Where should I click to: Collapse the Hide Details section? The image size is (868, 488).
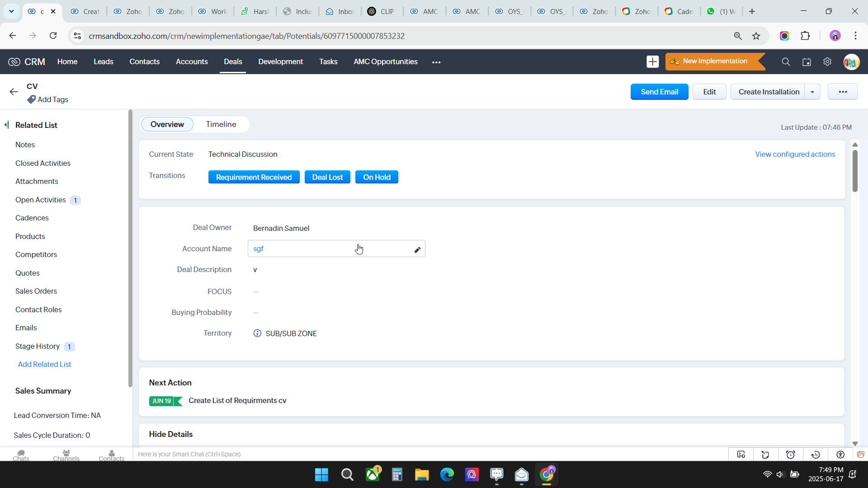(x=170, y=434)
